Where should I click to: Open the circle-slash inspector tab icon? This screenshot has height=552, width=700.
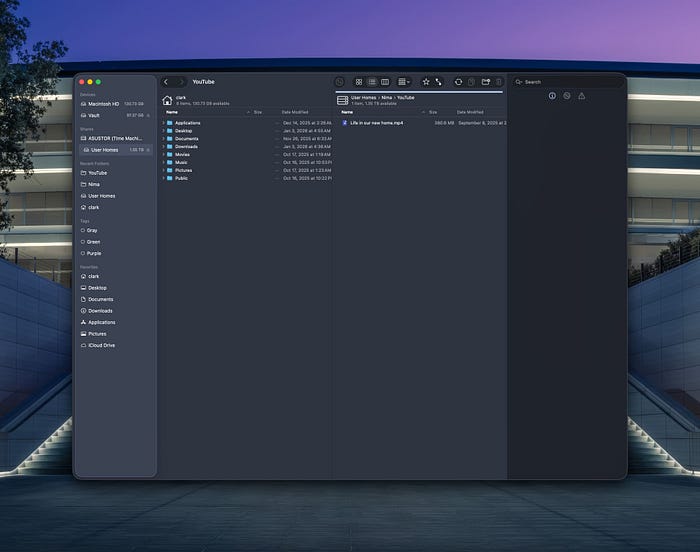[567, 96]
